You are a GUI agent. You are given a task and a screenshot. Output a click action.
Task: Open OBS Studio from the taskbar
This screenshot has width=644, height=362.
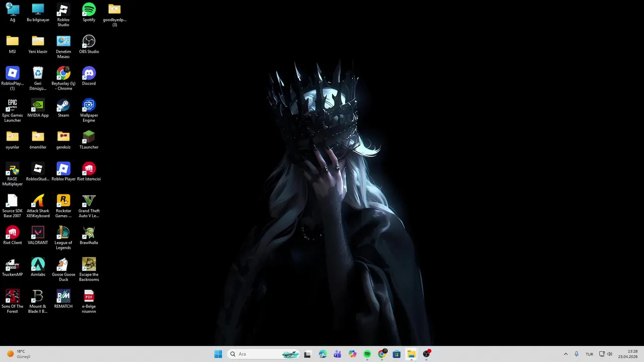tap(427, 354)
